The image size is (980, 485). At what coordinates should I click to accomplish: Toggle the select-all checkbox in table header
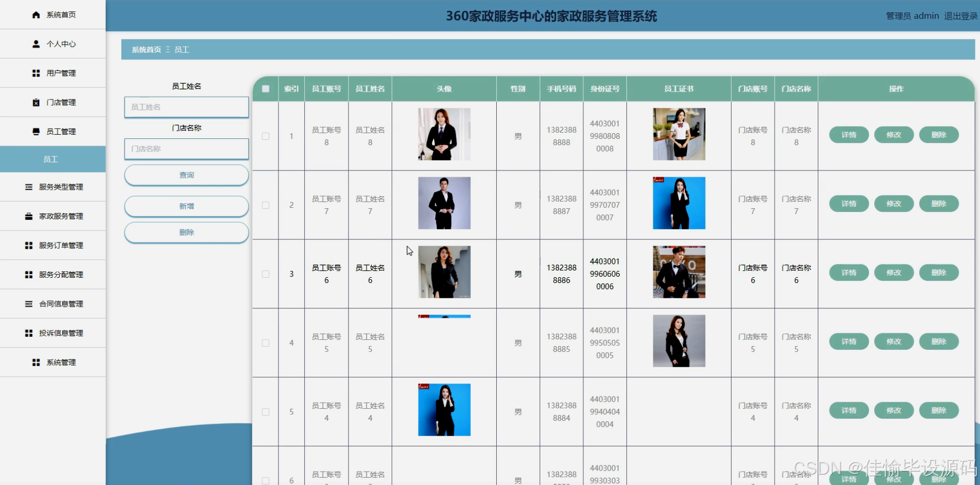point(265,89)
